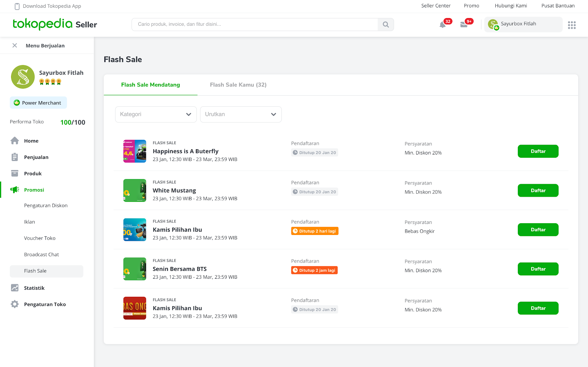Click Daftar for Senin Bersama BTS
The image size is (588, 367).
coord(538,269)
